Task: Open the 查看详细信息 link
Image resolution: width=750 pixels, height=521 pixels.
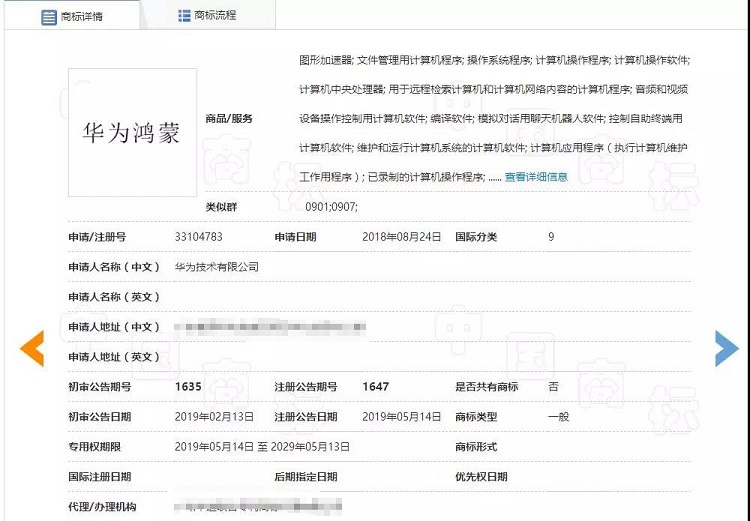Action: (536, 177)
